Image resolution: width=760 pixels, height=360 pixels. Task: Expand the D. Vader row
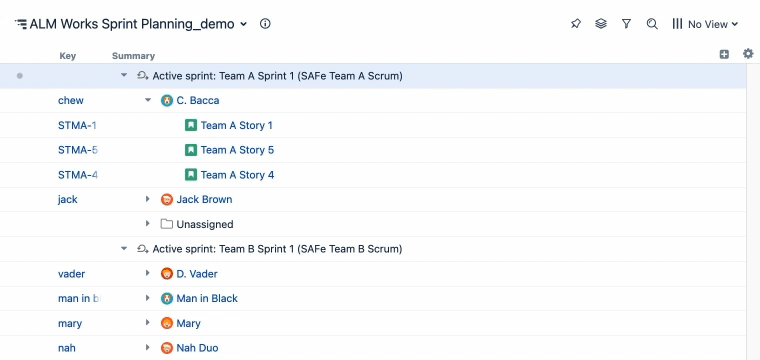(x=148, y=274)
